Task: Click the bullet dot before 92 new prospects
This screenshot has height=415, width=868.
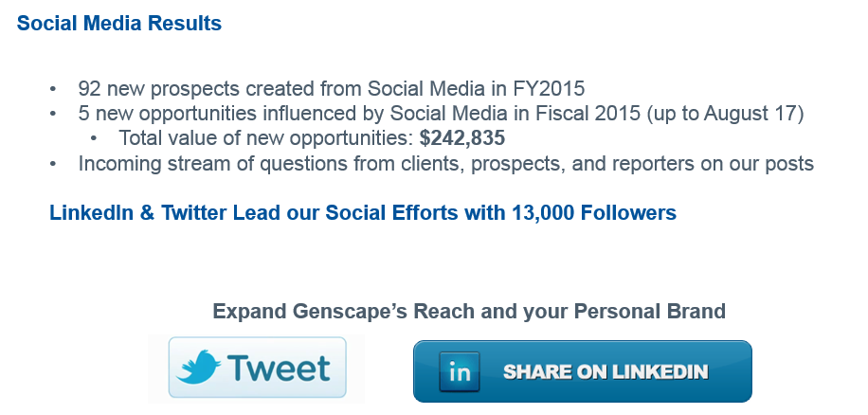Action: point(54,90)
